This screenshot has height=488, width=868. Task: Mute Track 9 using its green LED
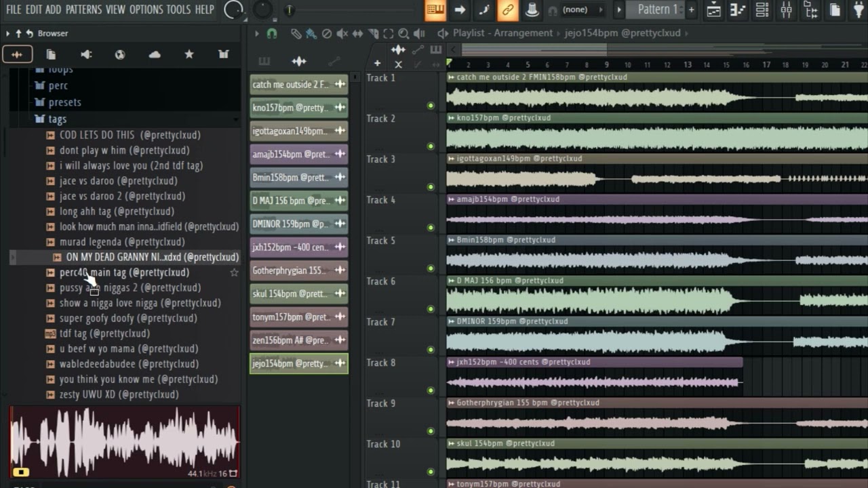click(x=431, y=431)
